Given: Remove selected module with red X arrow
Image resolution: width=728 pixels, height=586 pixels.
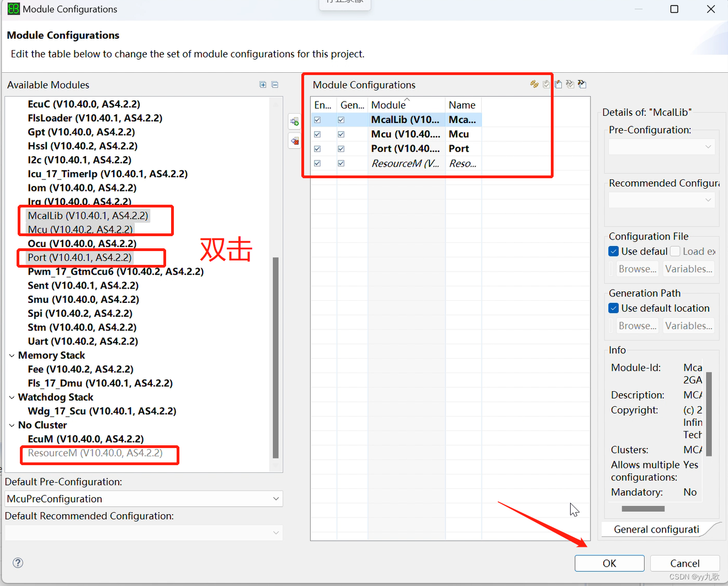Looking at the screenshot, I should pos(295,141).
